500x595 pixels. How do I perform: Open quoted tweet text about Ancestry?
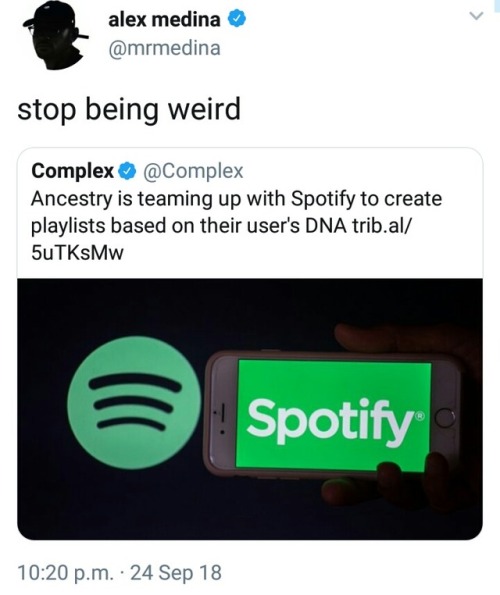tap(236, 226)
